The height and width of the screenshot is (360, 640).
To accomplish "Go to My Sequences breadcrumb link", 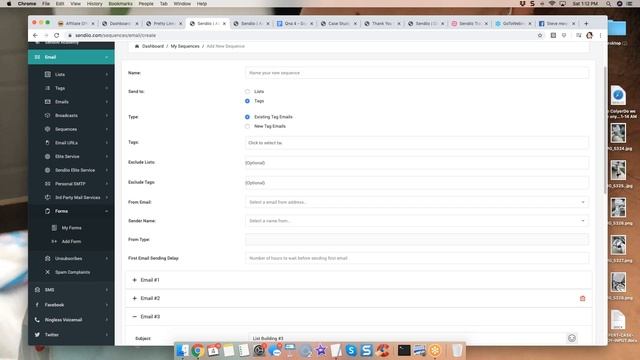I will click(185, 46).
